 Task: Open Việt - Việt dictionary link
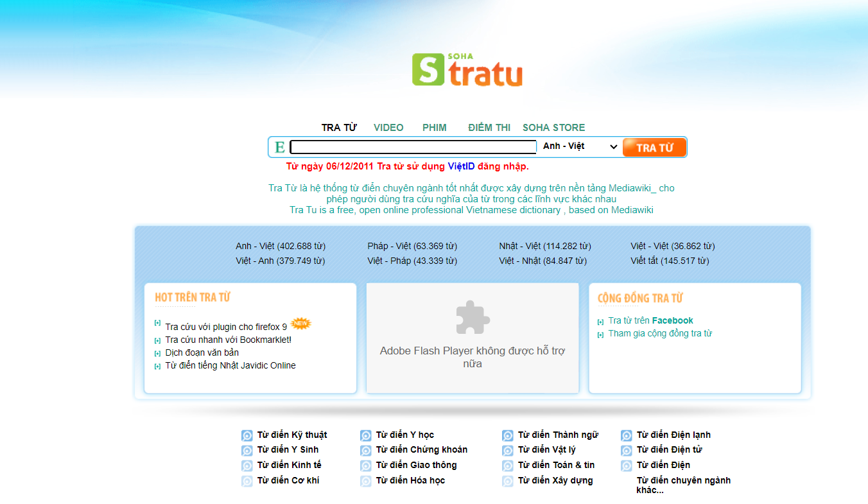click(x=673, y=246)
